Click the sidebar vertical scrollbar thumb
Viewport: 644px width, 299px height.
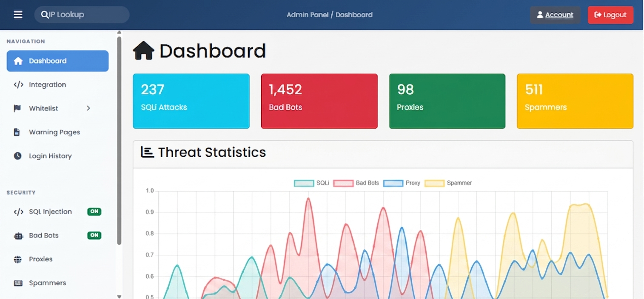click(119, 141)
